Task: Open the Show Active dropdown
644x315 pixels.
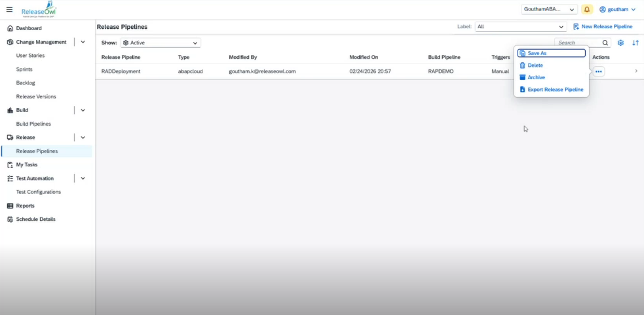Action: [161, 43]
